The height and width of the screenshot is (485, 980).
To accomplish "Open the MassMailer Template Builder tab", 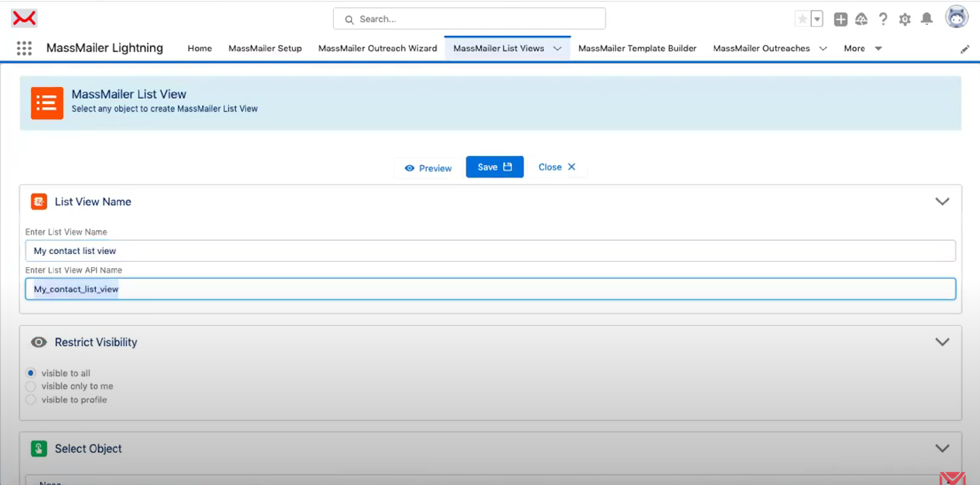I will point(637,48).
